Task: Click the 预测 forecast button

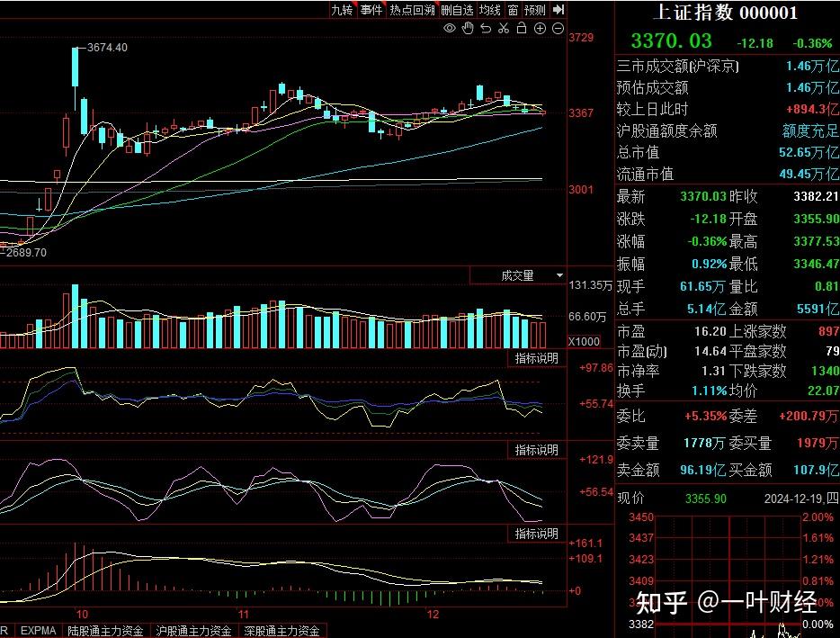Action: coord(535,10)
